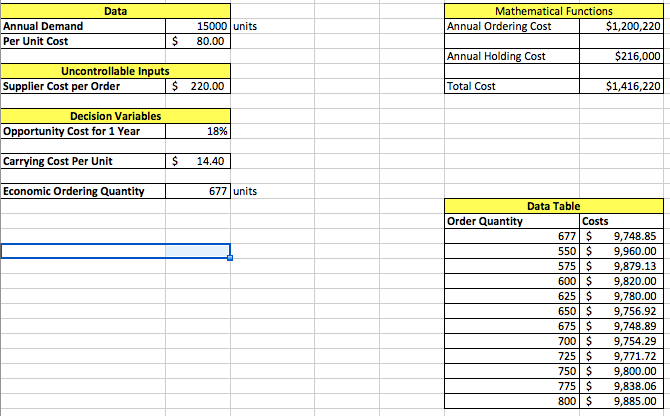This screenshot has width=670, height=416.
Task: Select the Total Cost label cell
Action: click(512, 86)
